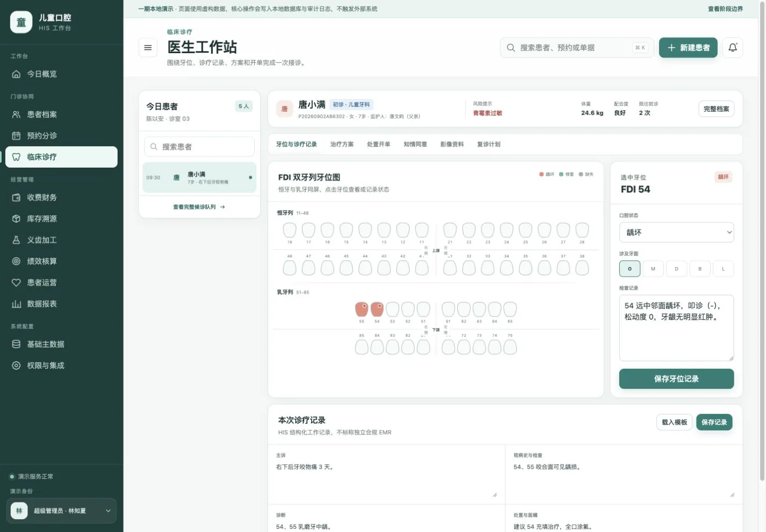Click 保存牙位记录 button
Viewport: 766px width, 532px height.
pyautogui.click(x=676, y=379)
